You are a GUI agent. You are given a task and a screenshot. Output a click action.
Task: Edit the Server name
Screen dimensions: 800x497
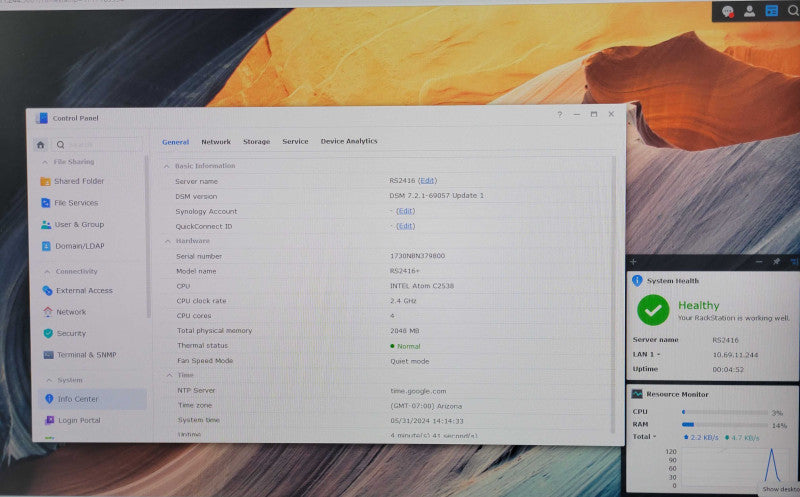click(x=427, y=181)
